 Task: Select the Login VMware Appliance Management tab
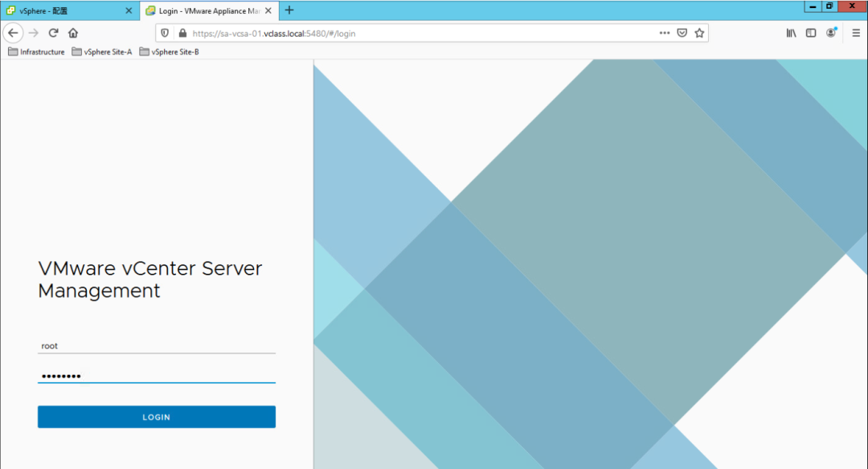tap(209, 10)
